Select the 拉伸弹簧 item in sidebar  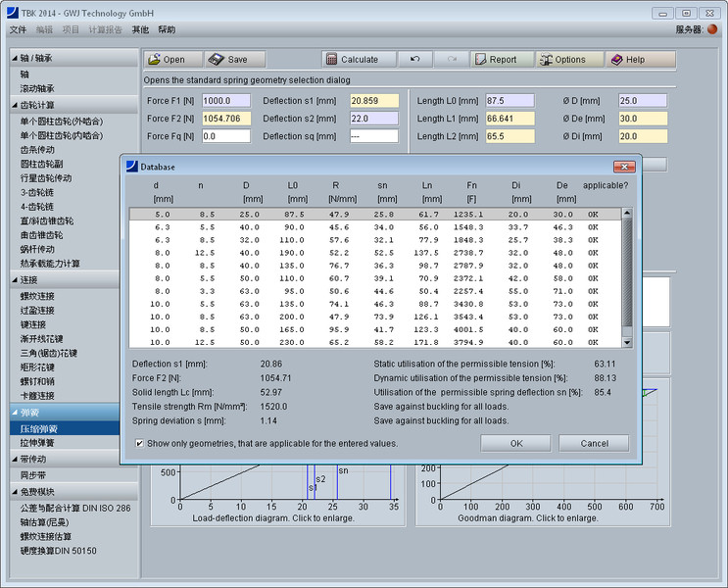(39, 444)
